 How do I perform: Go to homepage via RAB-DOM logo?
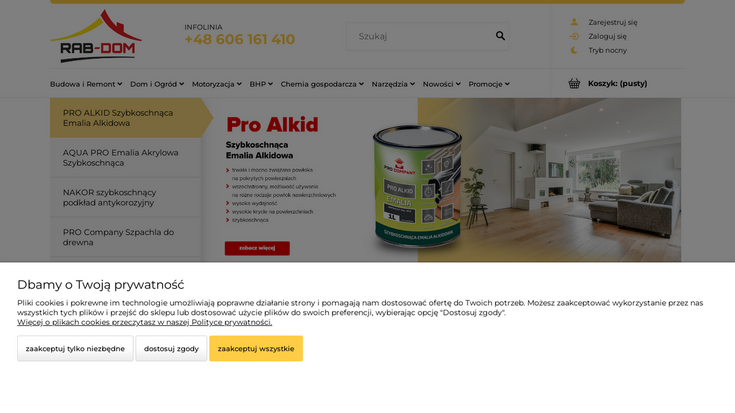point(96,36)
